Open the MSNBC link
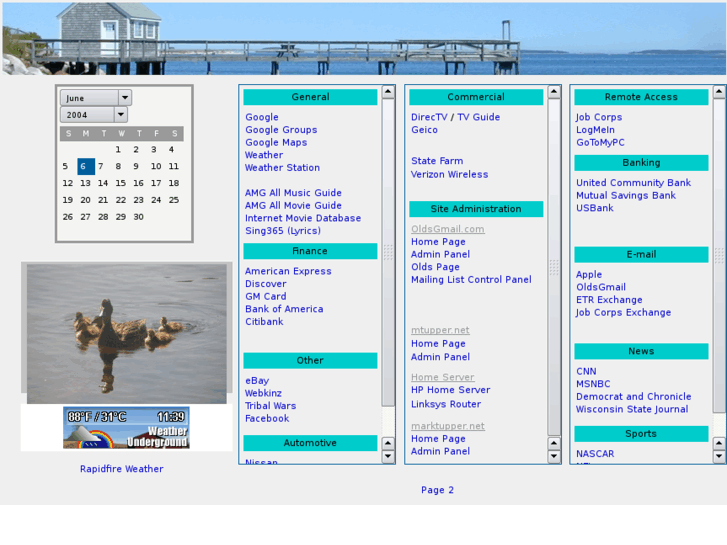The height and width of the screenshot is (545, 727). coord(593,384)
